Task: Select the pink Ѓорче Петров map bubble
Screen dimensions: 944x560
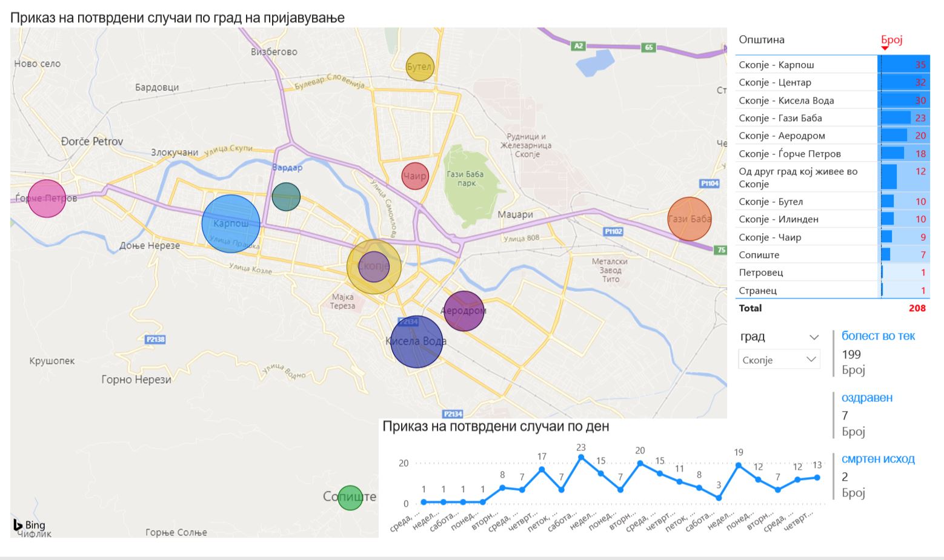Action: pos(47,198)
